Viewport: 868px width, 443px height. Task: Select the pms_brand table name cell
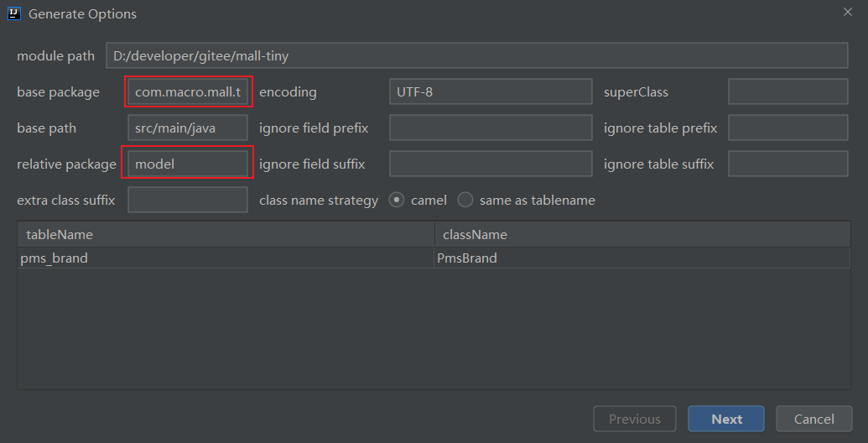[226, 258]
